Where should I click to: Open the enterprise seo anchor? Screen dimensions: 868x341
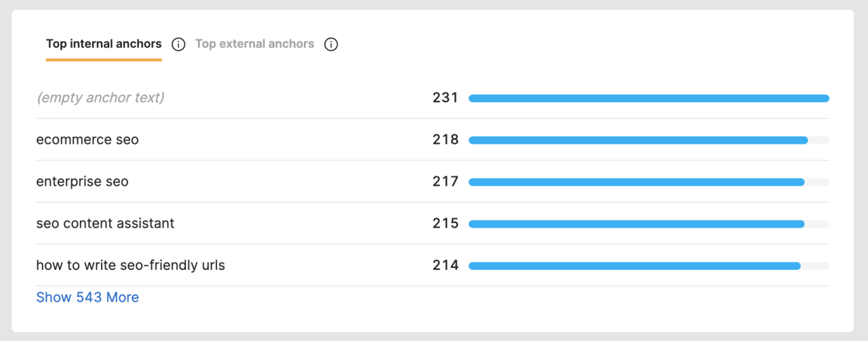[x=82, y=182]
